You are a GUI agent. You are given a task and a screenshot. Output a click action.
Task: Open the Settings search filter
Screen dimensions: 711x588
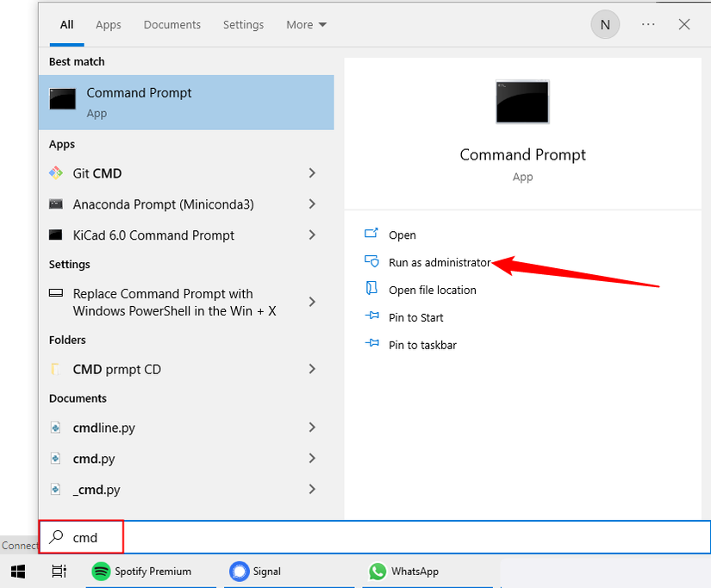pyautogui.click(x=243, y=24)
